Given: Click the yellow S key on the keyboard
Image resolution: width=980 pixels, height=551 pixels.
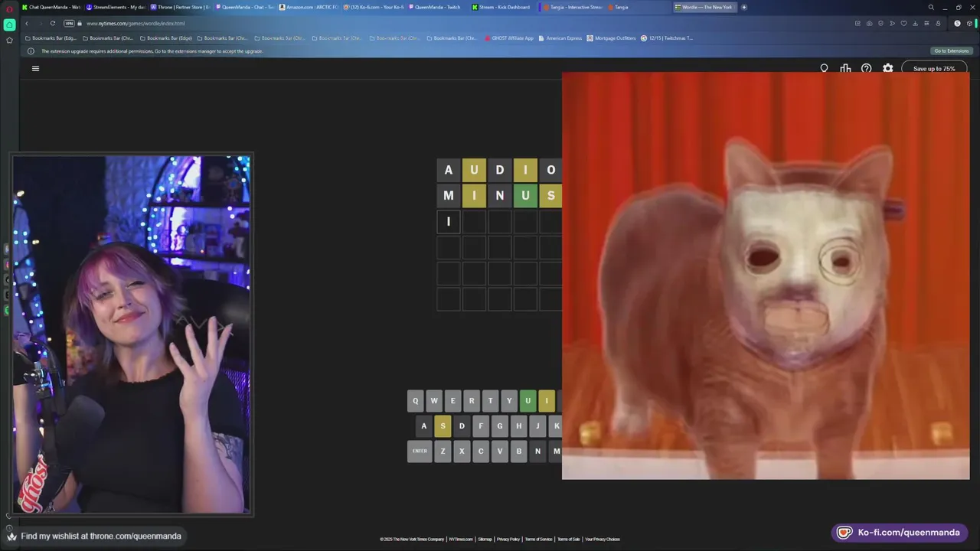Looking at the screenshot, I should [443, 426].
